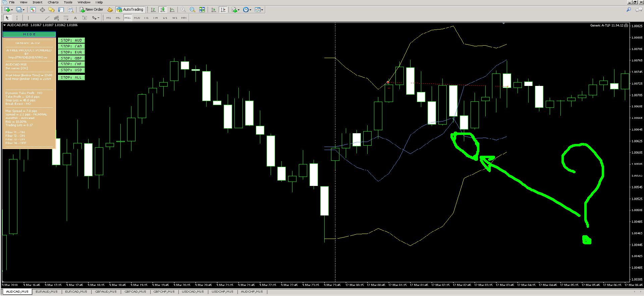Show the Market Watch panel
The image size is (644, 296).
pos(33,10)
